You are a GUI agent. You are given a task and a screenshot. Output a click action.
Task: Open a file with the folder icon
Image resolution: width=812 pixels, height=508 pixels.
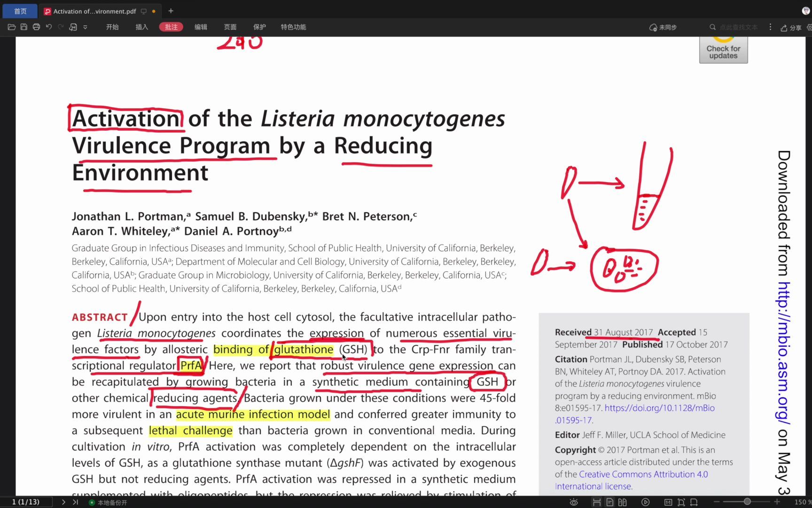[12, 27]
